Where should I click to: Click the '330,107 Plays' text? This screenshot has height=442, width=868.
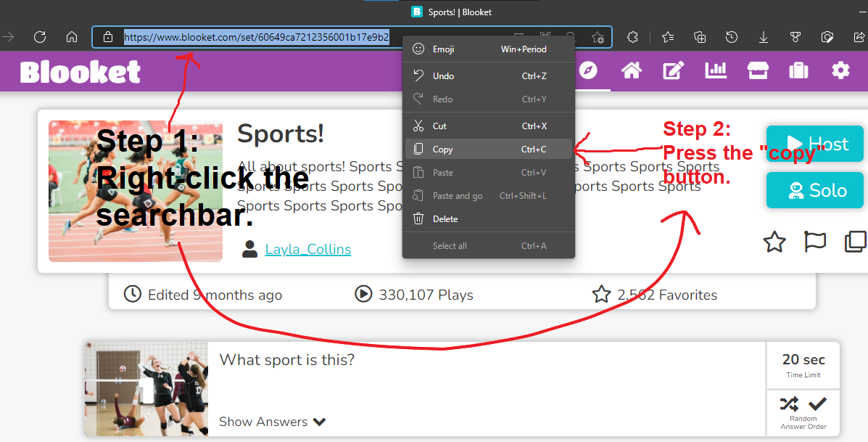click(x=426, y=295)
